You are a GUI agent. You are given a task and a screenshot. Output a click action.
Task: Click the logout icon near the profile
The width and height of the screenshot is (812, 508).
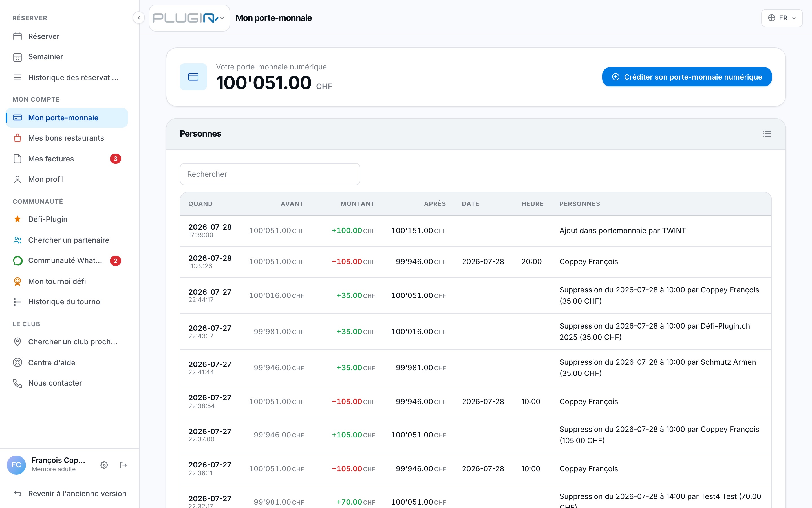tap(123, 465)
